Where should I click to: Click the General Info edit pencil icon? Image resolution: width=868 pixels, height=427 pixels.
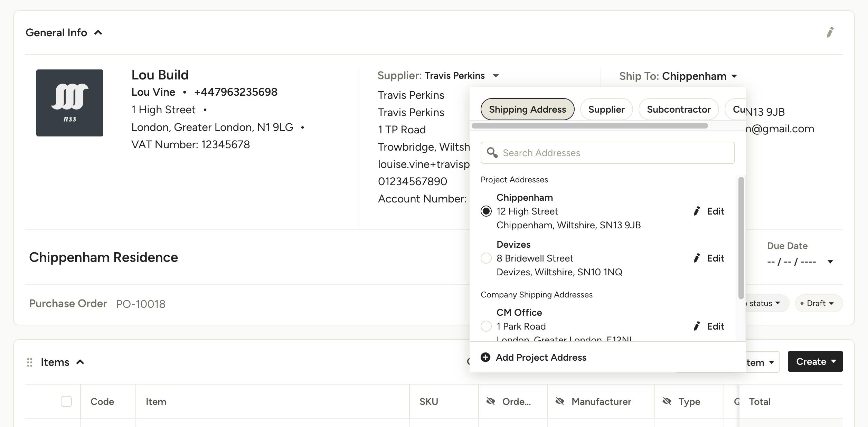pyautogui.click(x=830, y=32)
